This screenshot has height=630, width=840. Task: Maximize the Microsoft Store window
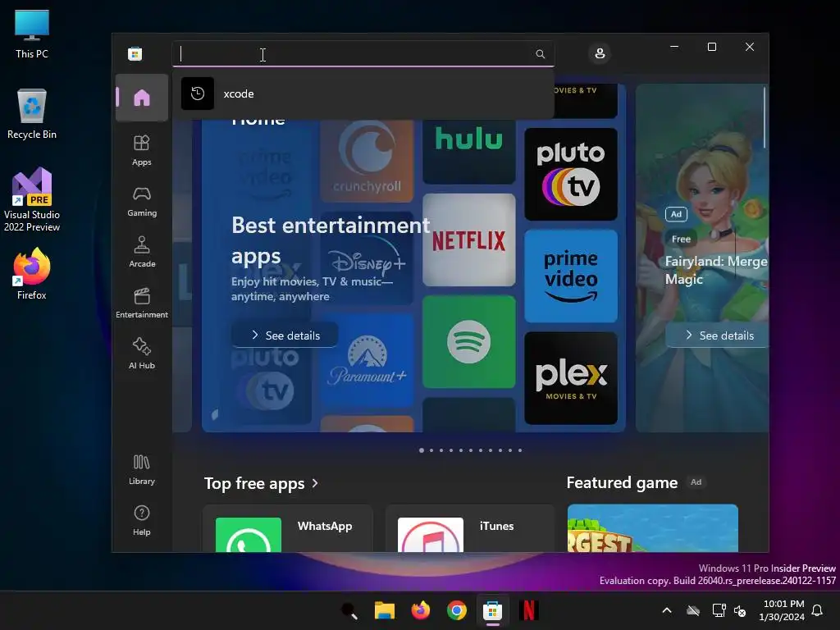pyautogui.click(x=712, y=47)
